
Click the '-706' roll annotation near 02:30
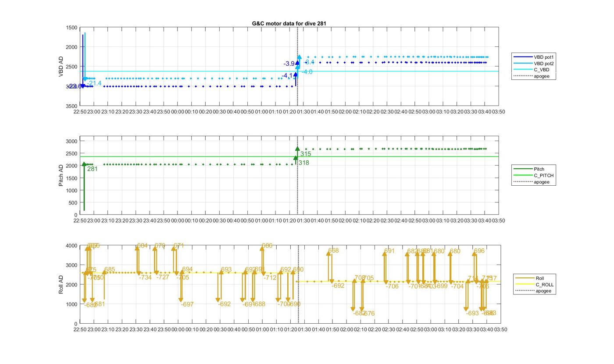pyautogui.click(x=392, y=286)
